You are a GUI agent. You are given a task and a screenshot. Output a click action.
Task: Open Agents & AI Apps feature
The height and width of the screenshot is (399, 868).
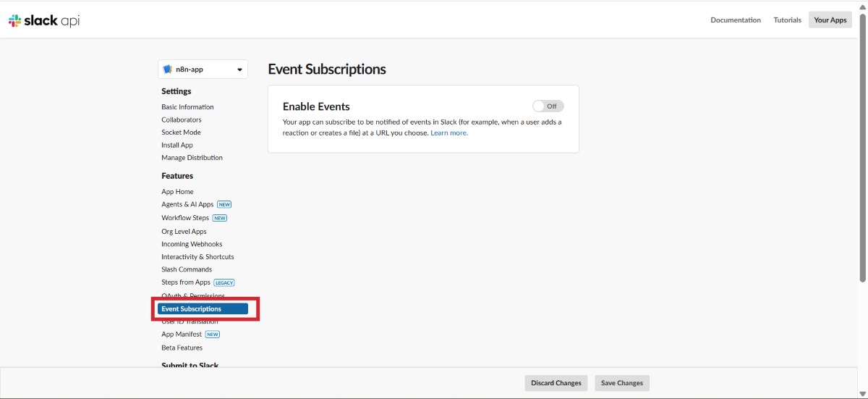click(187, 205)
